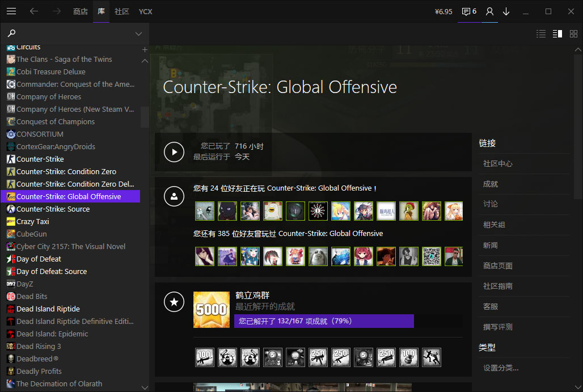
Task: Open the 5000 gold star achievement badge
Action: click(212, 309)
